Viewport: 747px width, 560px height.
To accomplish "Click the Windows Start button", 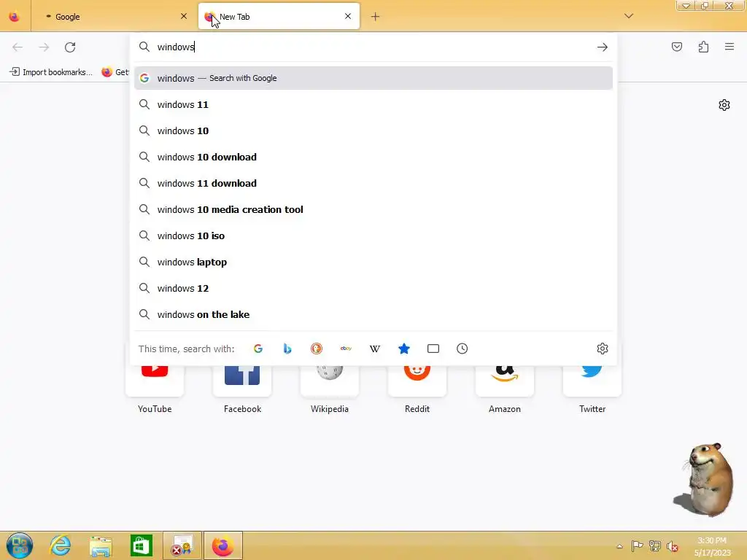I will coord(20,545).
